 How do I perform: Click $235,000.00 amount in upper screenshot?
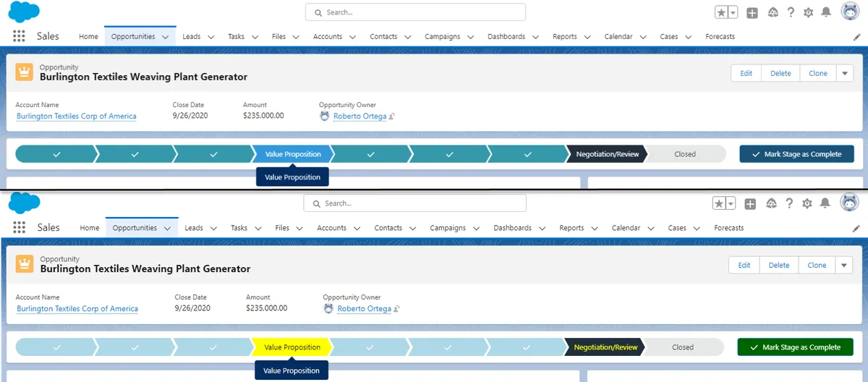(263, 116)
